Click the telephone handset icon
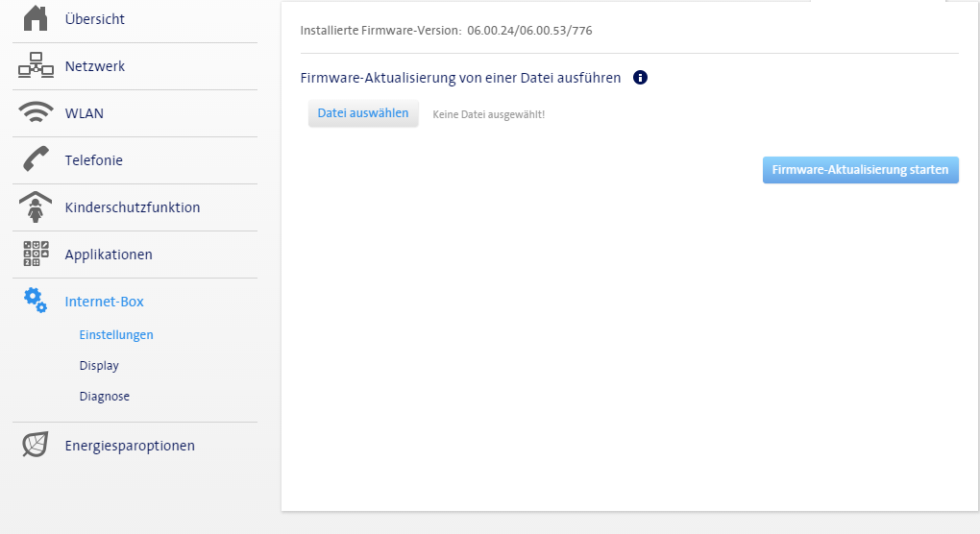The width and height of the screenshot is (980, 534). 36,159
